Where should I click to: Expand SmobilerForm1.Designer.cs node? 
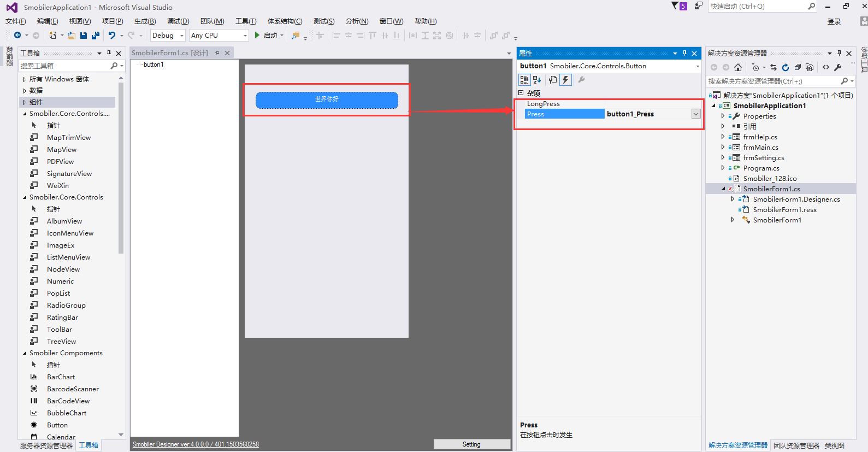pyautogui.click(x=733, y=199)
